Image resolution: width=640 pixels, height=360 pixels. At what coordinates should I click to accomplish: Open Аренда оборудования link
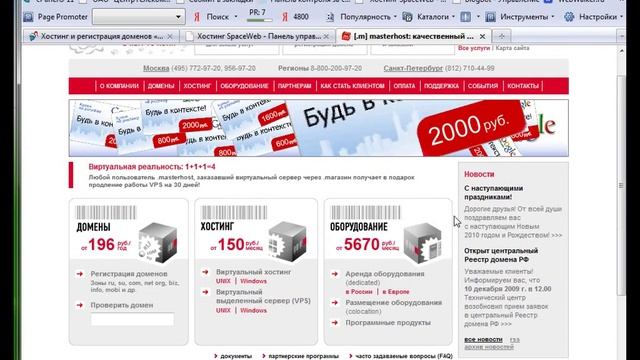point(384,274)
